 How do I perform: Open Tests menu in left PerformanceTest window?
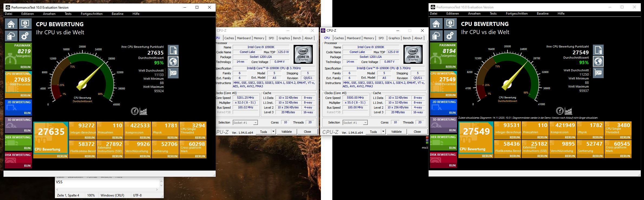point(68,14)
